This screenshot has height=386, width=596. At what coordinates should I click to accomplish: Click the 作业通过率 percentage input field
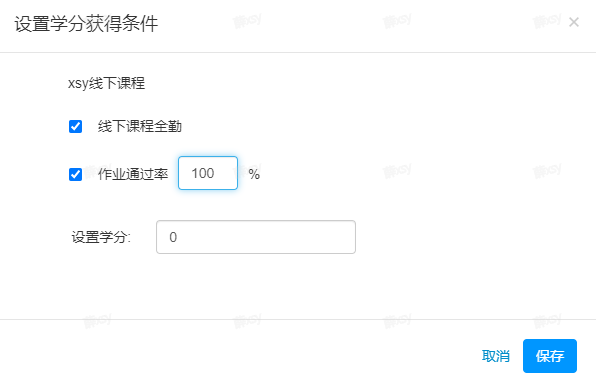208,173
